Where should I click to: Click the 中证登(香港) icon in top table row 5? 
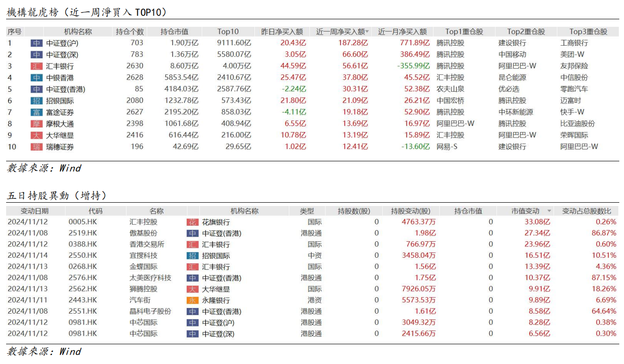tap(37, 89)
